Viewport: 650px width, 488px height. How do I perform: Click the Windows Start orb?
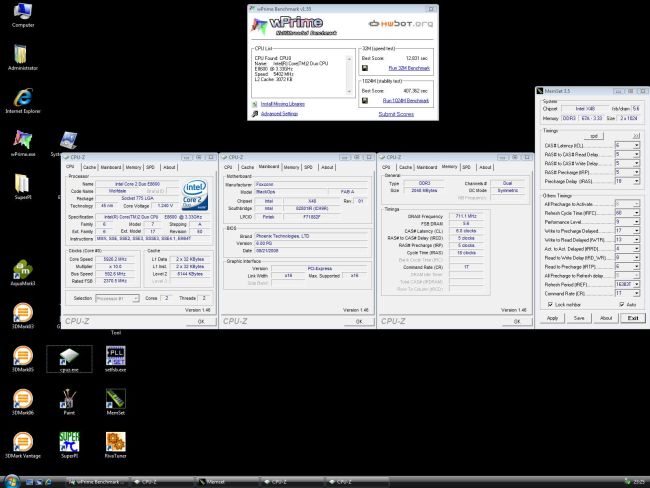12,481
